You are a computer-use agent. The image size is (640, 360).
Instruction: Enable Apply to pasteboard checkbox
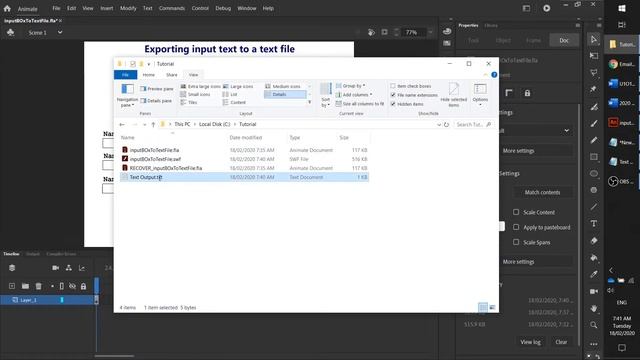(x=516, y=227)
